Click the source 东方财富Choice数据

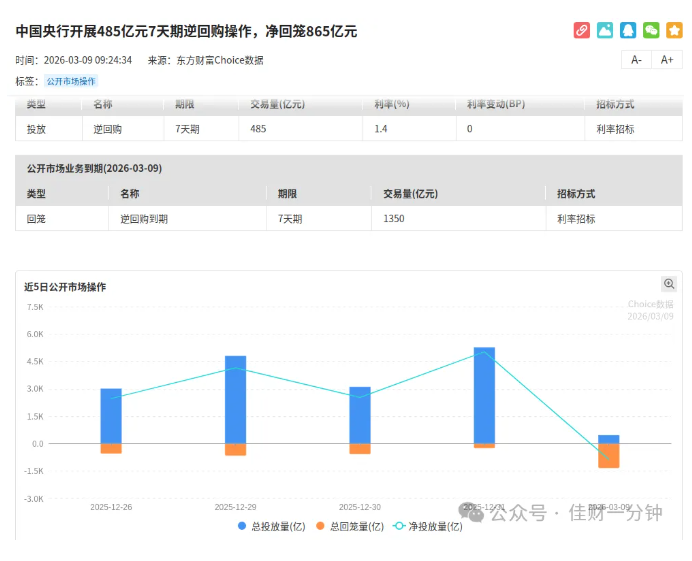click(x=220, y=60)
